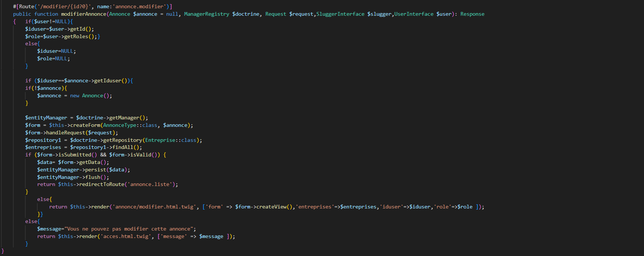Click the $entityManager assignment with getManager()
The height and width of the screenshot is (256, 644).
(x=86, y=118)
